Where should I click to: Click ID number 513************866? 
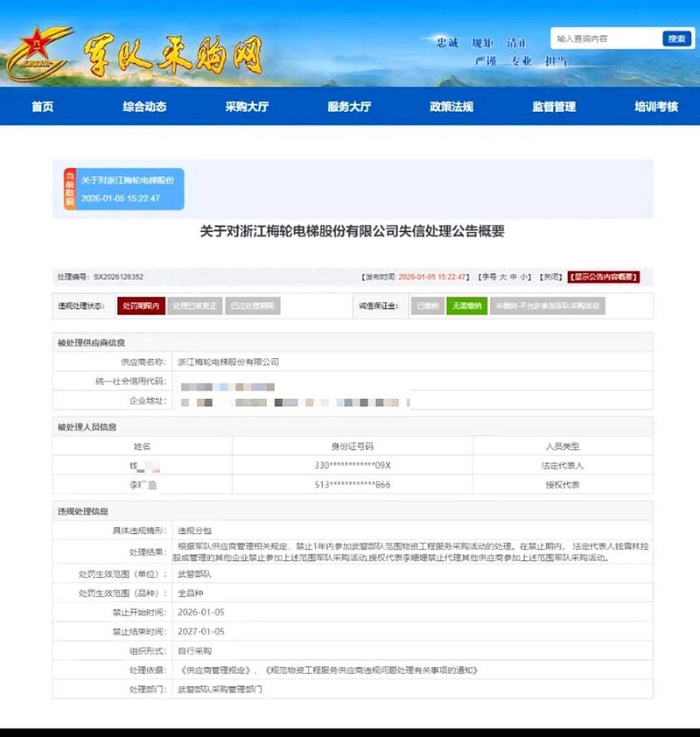[x=353, y=485]
